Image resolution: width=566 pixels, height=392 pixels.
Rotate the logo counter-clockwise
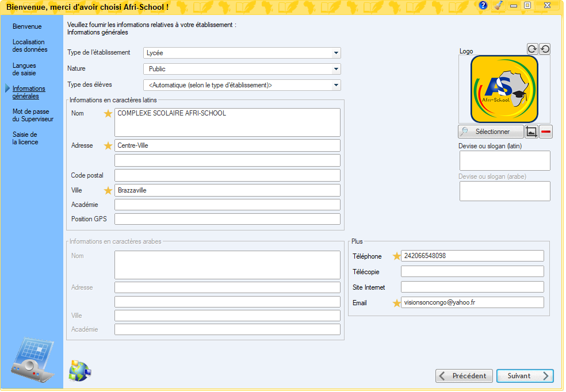[545, 49]
